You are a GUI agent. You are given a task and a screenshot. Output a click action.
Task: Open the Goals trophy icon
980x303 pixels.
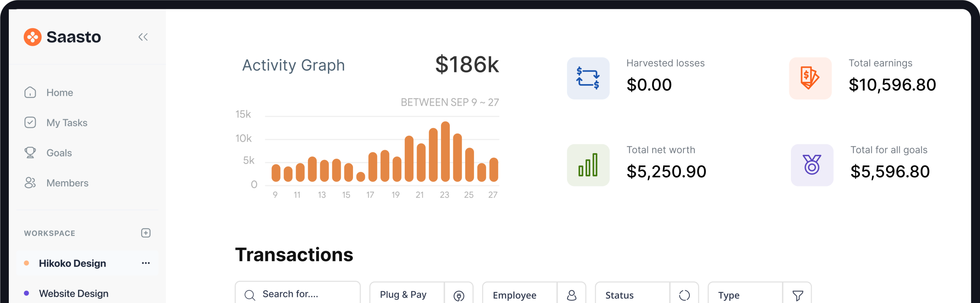point(30,153)
